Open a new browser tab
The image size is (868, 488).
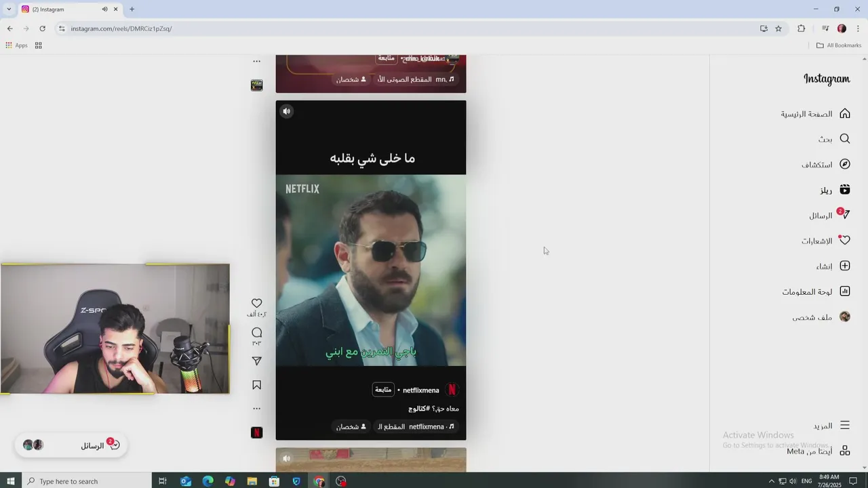132,9
